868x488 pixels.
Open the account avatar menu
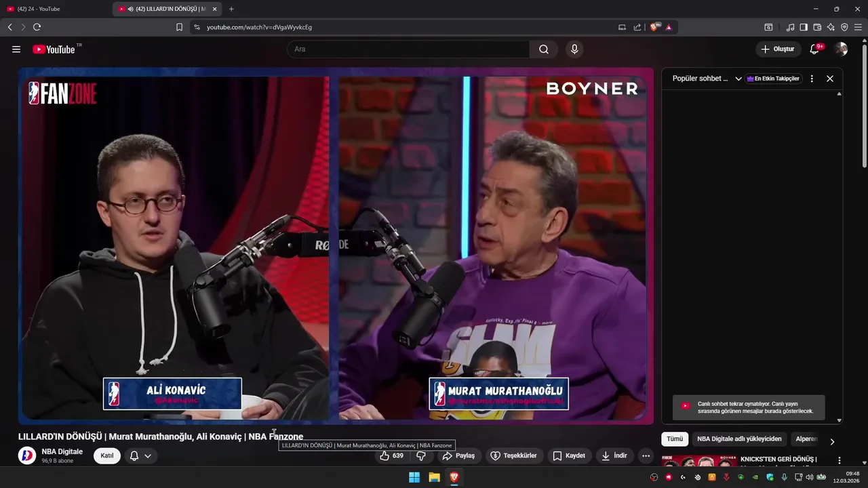841,49
